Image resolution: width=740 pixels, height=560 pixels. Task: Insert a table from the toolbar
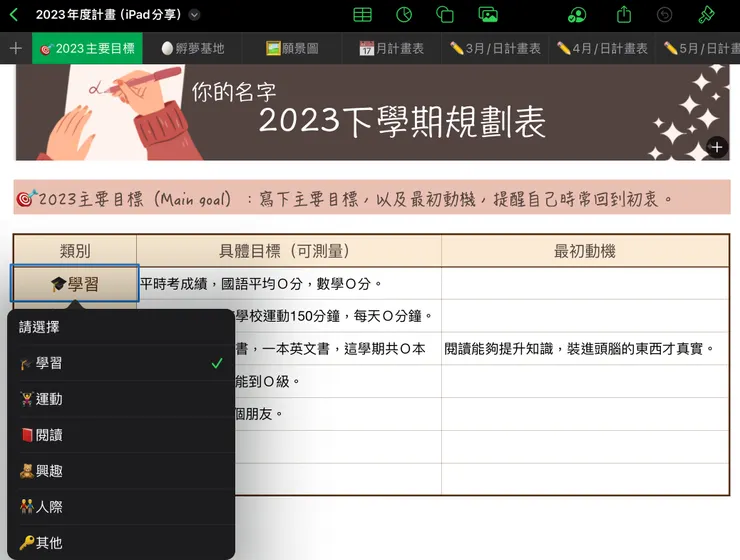(362, 15)
